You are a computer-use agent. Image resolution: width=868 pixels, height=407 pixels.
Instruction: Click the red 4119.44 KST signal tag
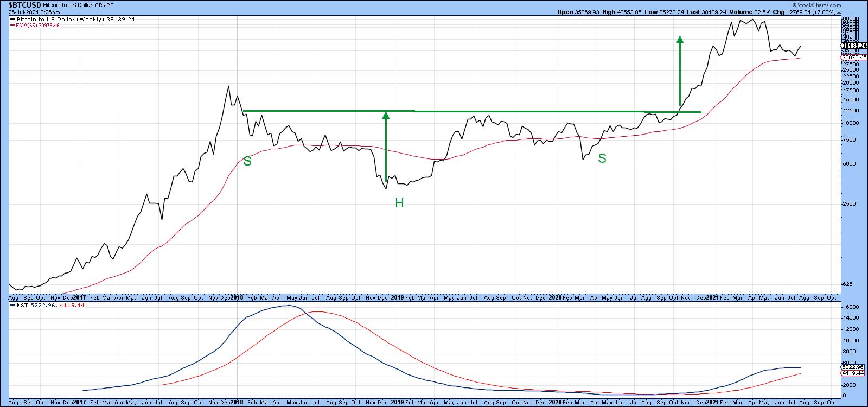tap(852, 373)
